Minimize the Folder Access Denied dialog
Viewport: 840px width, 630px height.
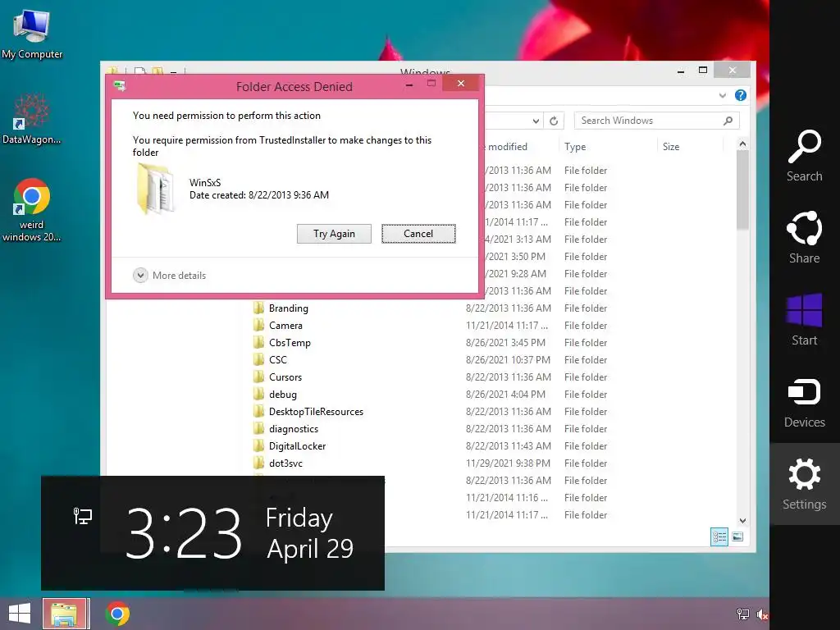[x=409, y=84]
